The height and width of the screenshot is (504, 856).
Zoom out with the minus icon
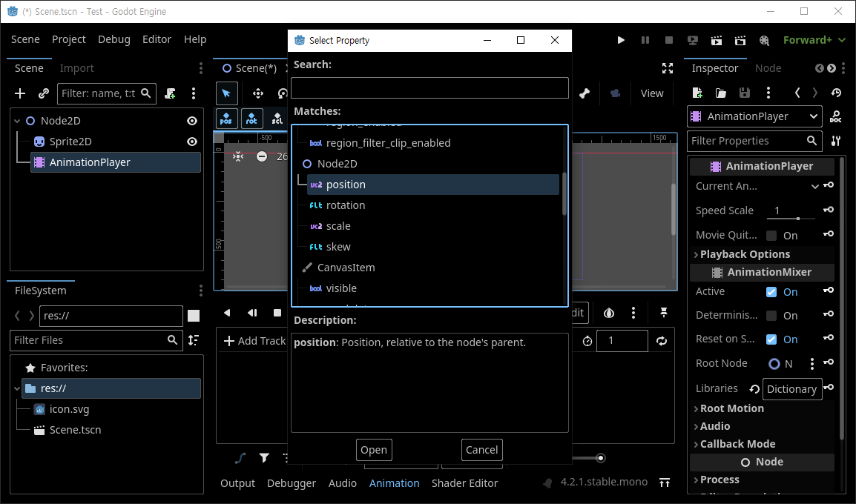pos(262,156)
